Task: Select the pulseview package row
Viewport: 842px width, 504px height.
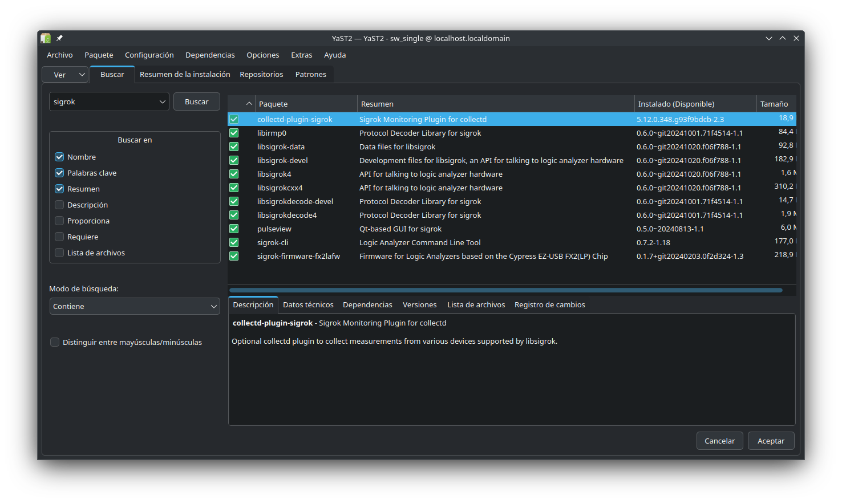Action: (x=512, y=229)
